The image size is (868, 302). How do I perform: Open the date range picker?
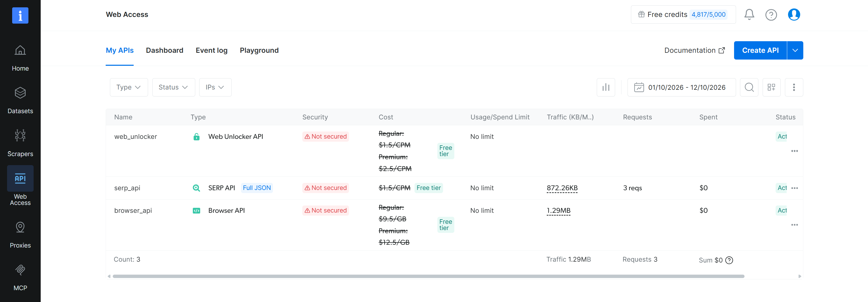click(x=681, y=87)
